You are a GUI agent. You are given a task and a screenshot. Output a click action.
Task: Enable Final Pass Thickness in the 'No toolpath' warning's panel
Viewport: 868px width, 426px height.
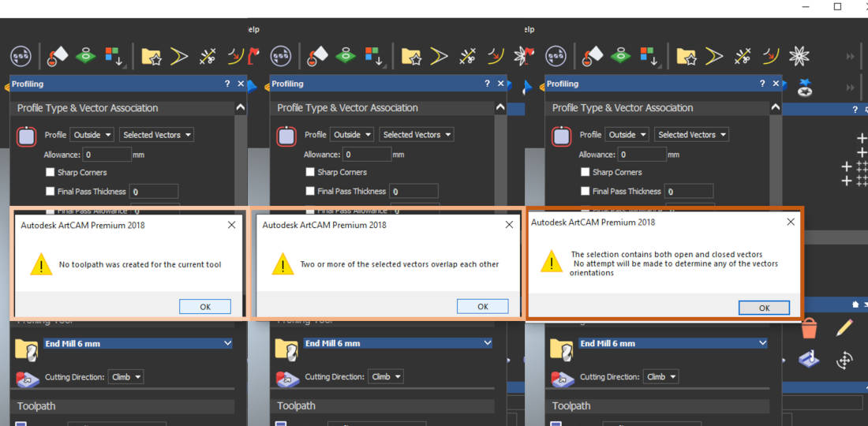pyautogui.click(x=51, y=192)
